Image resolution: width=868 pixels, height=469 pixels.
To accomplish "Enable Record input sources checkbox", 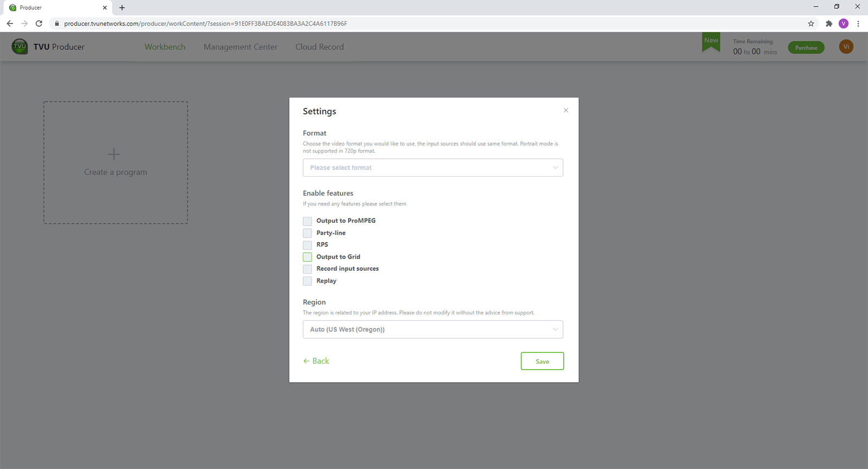I will (308, 269).
